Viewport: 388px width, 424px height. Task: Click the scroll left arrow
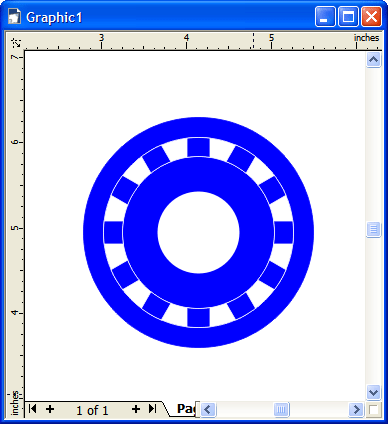tap(208, 409)
